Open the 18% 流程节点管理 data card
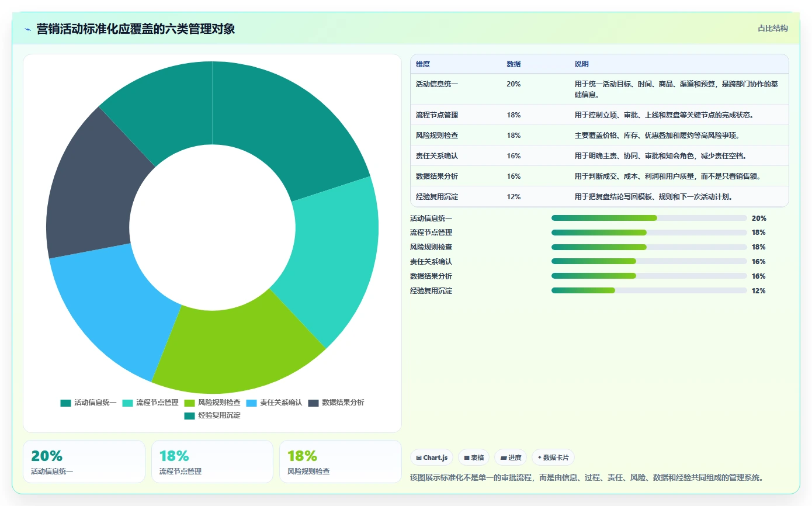Image resolution: width=812 pixels, height=506 pixels. [212, 462]
